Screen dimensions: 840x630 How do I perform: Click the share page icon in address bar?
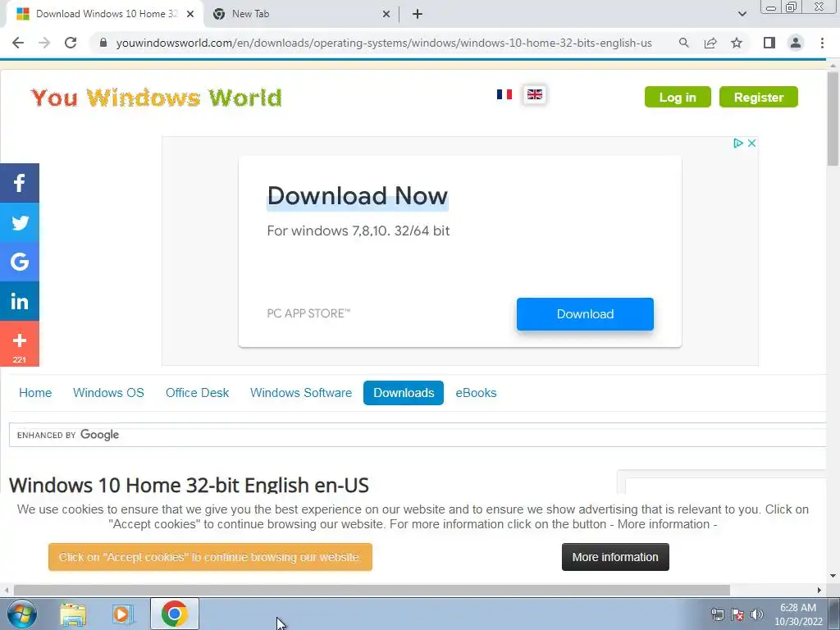[710, 43]
